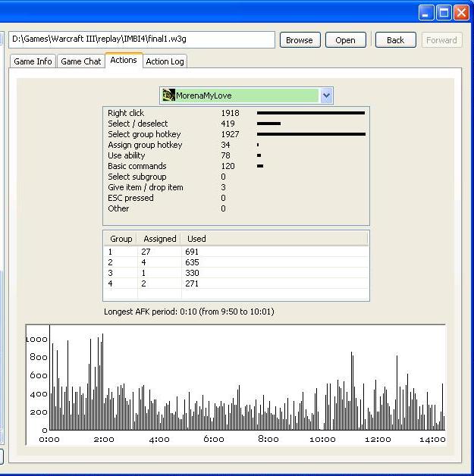
Task: Click the player race icon beside MorenaMyLove
Action: (x=168, y=96)
